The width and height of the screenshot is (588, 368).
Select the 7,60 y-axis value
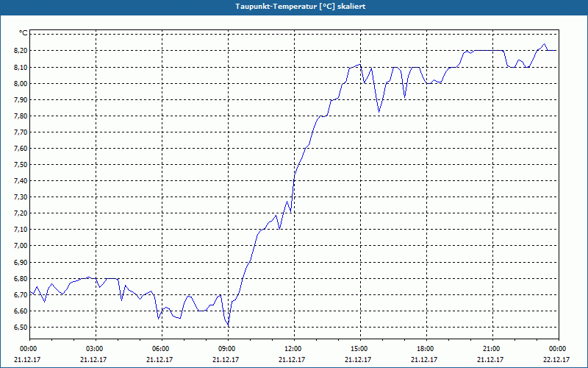click(x=21, y=149)
